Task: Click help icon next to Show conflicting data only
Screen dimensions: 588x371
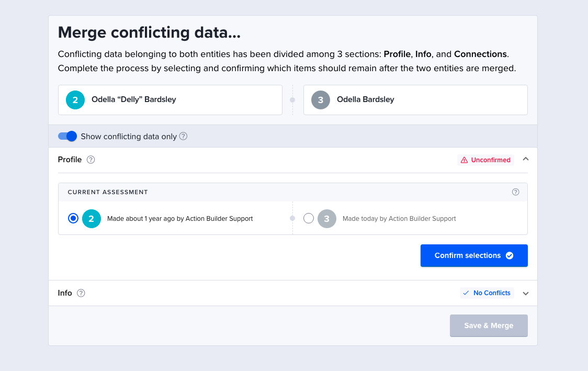Action: click(x=183, y=136)
